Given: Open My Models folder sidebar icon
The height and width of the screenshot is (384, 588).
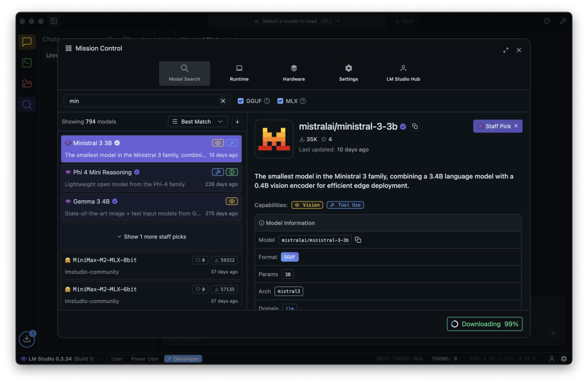Looking at the screenshot, I should (x=26, y=83).
